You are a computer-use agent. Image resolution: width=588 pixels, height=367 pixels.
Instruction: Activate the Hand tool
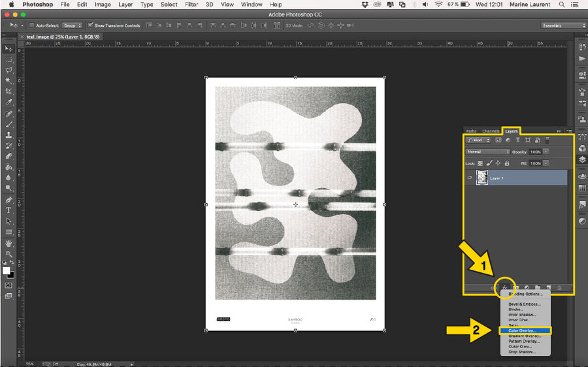[8, 243]
